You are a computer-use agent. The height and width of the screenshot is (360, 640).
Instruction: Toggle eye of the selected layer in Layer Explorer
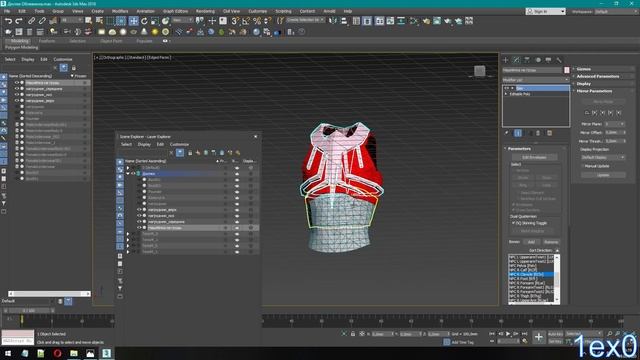coord(133,173)
